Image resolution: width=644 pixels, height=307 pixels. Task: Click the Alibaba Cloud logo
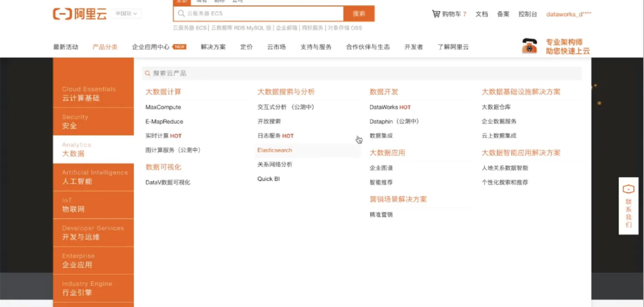tap(80, 14)
